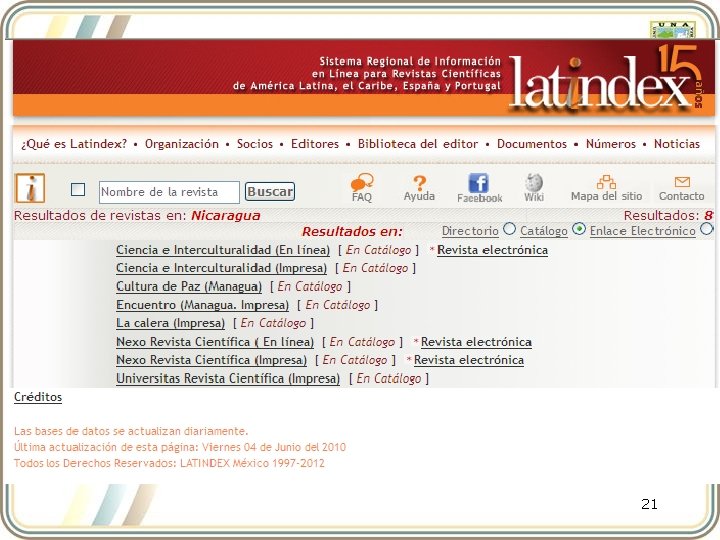Open the ¿Qué es Latindex? menu
720x540 pixels.
click(74, 144)
